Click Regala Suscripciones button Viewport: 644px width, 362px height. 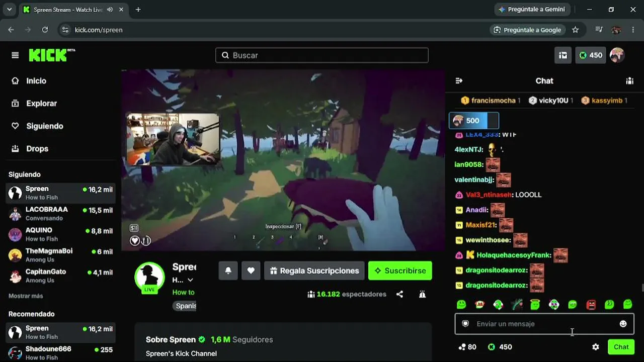click(x=314, y=270)
